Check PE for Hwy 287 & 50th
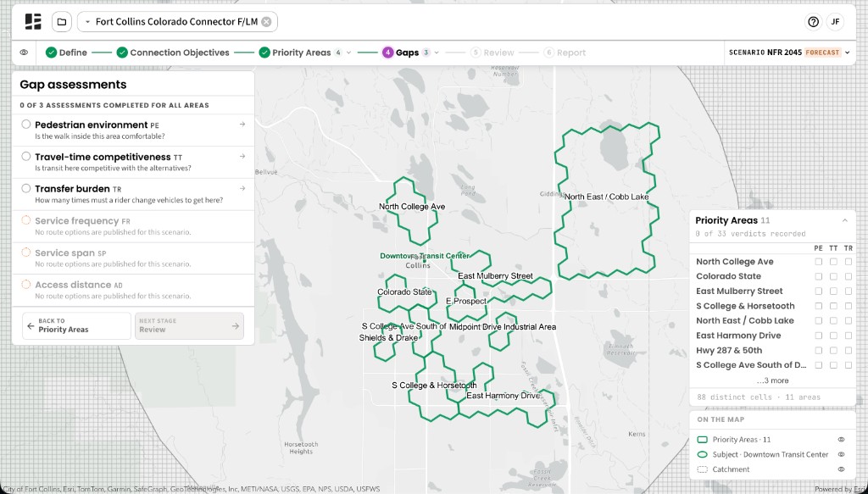The height and width of the screenshot is (494, 868). (819, 350)
